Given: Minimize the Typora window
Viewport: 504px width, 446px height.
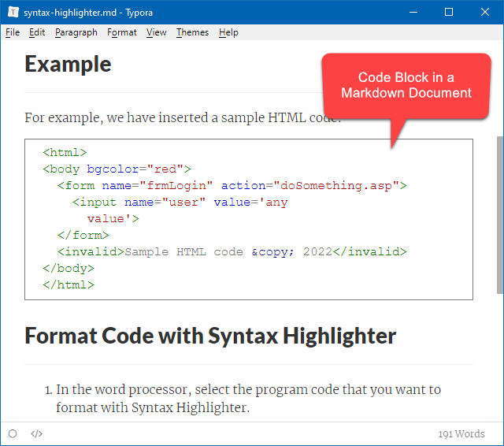Looking at the screenshot, I should click(413, 13).
